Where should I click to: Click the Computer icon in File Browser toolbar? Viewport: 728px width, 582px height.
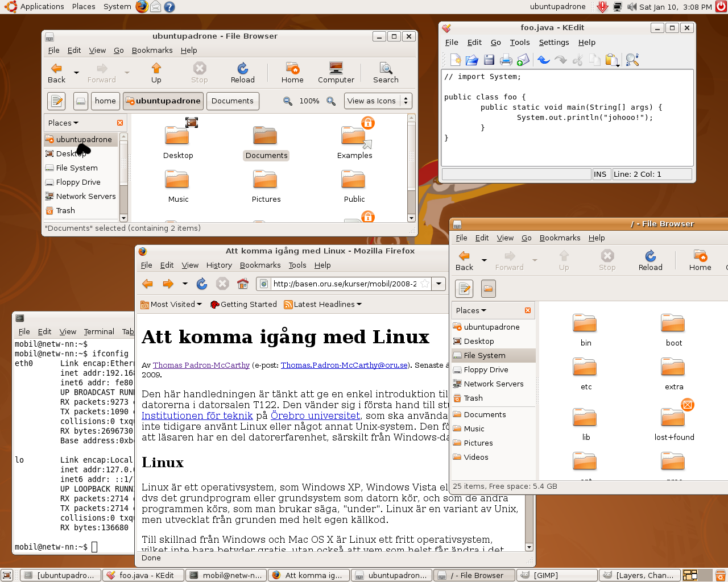click(336, 73)
